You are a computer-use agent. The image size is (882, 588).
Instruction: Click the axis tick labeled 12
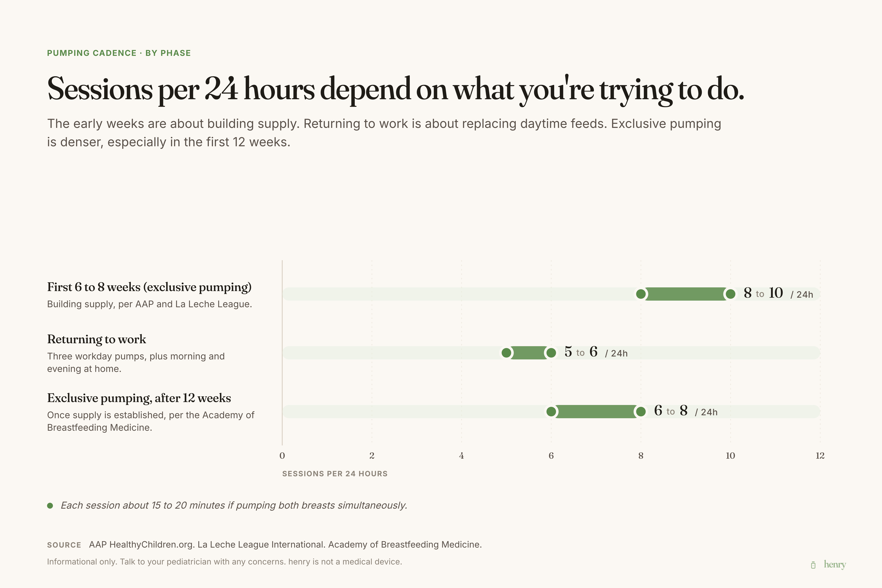pos(820,456)
